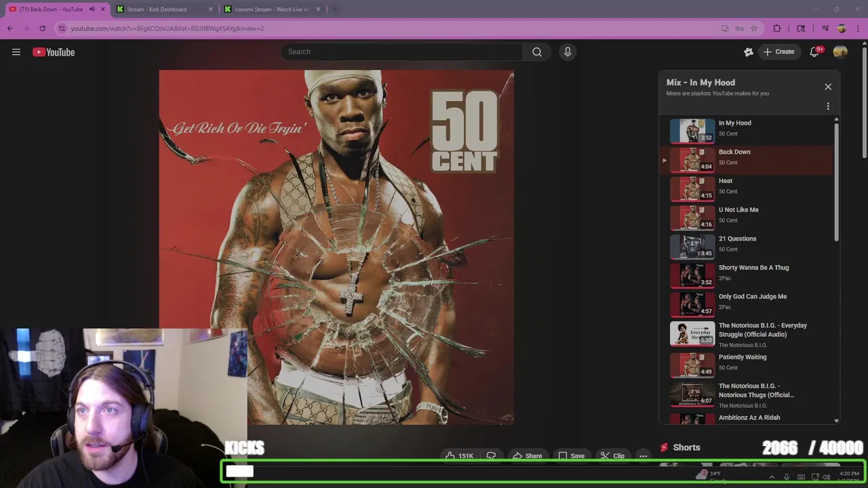
Task: Play 21 Questions from the playlist
Action: click(746, 247)
